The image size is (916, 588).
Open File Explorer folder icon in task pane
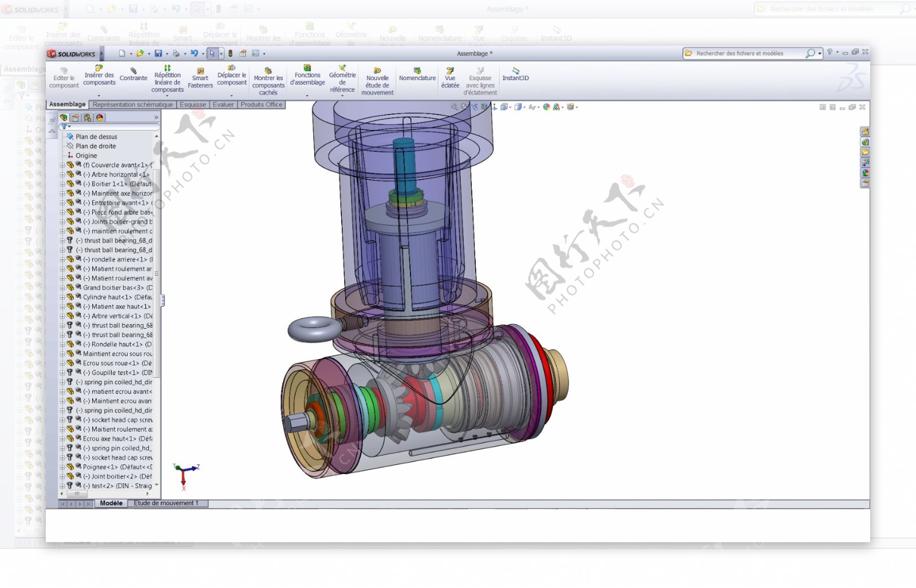(865, 152)
